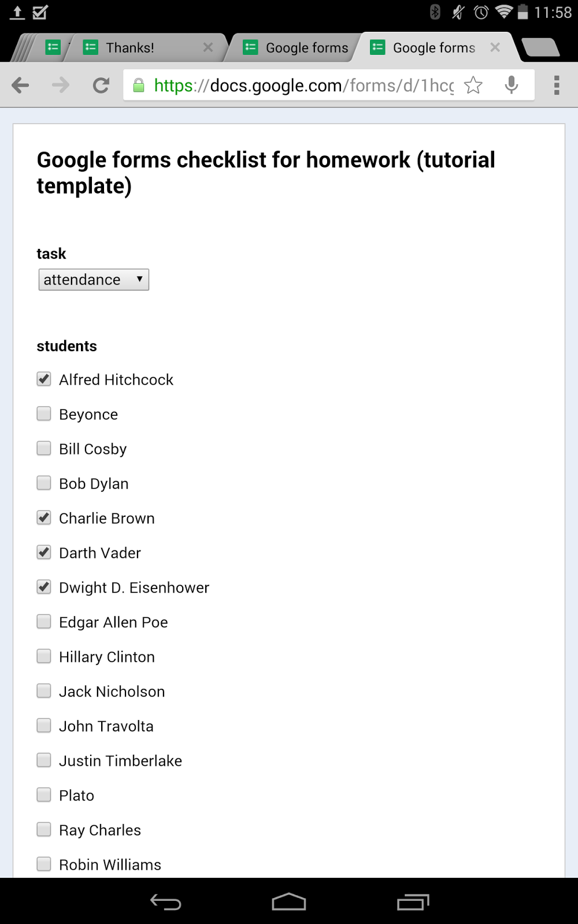Image resolution: width=578 pixels, height=924 pixels.
Task: Open Android recent apps view
Action: [x=413, y=901]
